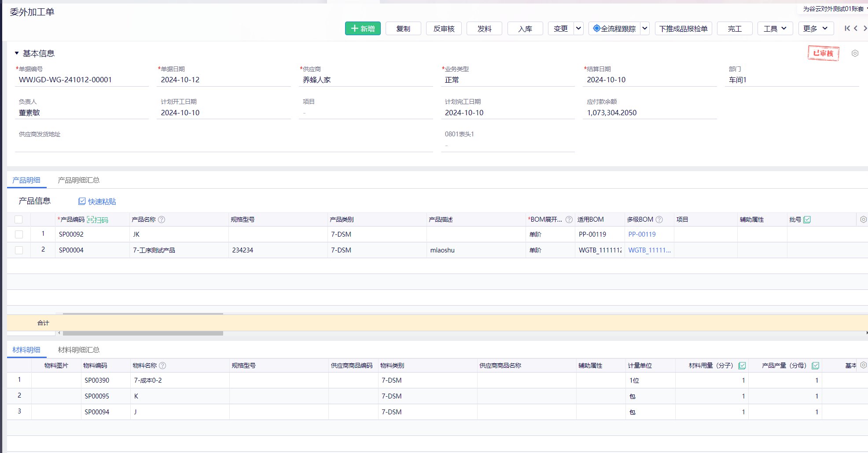This screenshot has height=453, width=868.
Task: Check the row 2 SP00004 checkbox
Action: [18, 250]
